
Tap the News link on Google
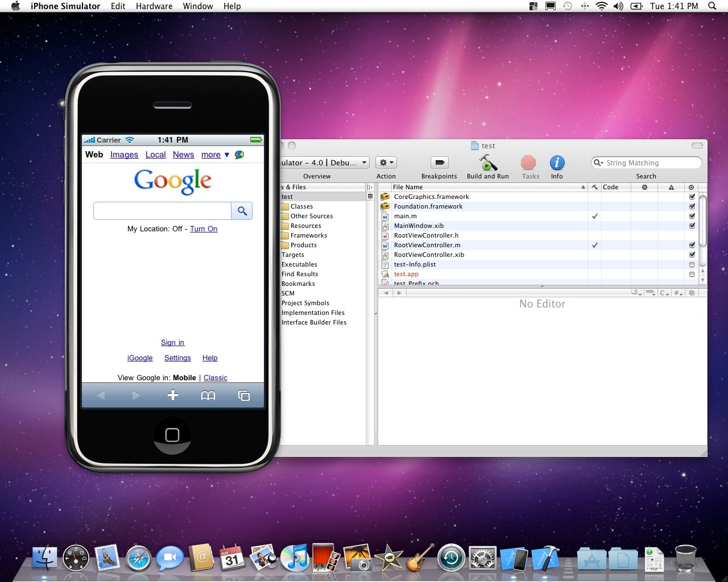tap(183, 155)
